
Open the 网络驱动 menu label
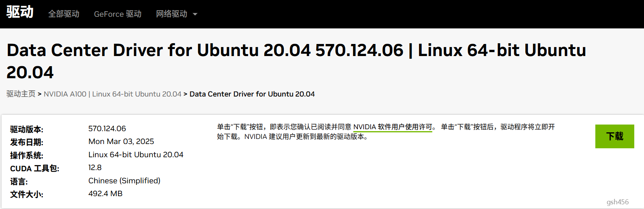[171, 14]
